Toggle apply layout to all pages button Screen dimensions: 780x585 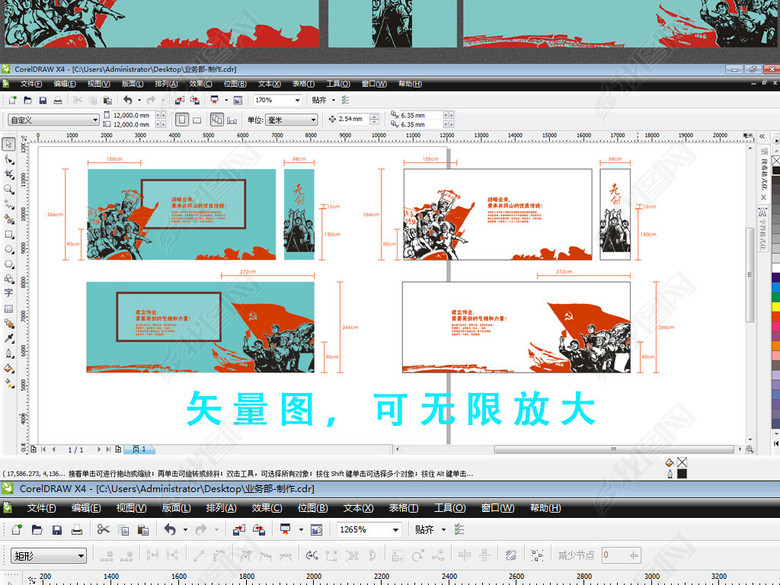point(215,119)
